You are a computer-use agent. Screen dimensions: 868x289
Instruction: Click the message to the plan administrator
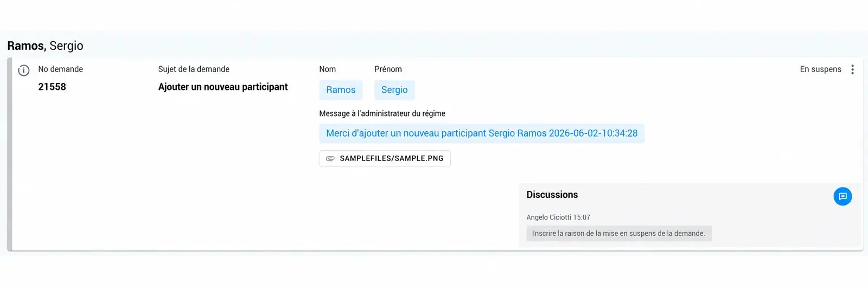tap(482, 133)
